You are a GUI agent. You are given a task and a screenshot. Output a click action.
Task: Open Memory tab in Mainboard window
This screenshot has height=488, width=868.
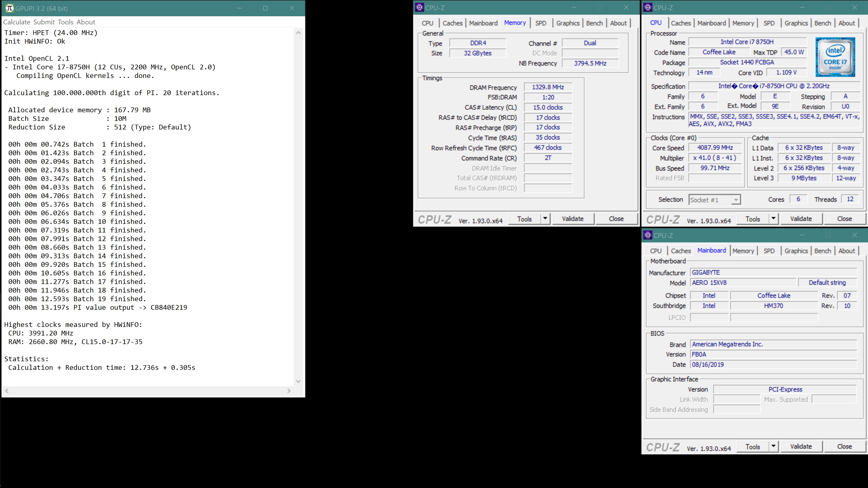(743, 251)
